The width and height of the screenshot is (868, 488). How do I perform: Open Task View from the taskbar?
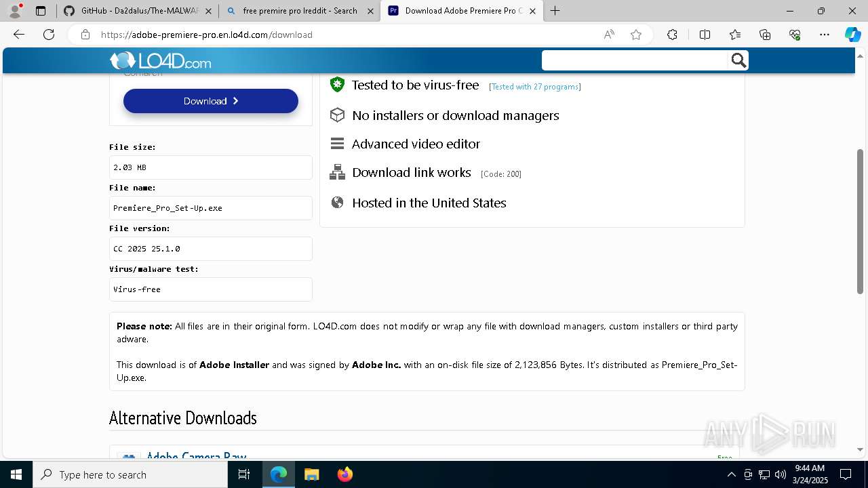pyautogui.click(x=244, y=474)
